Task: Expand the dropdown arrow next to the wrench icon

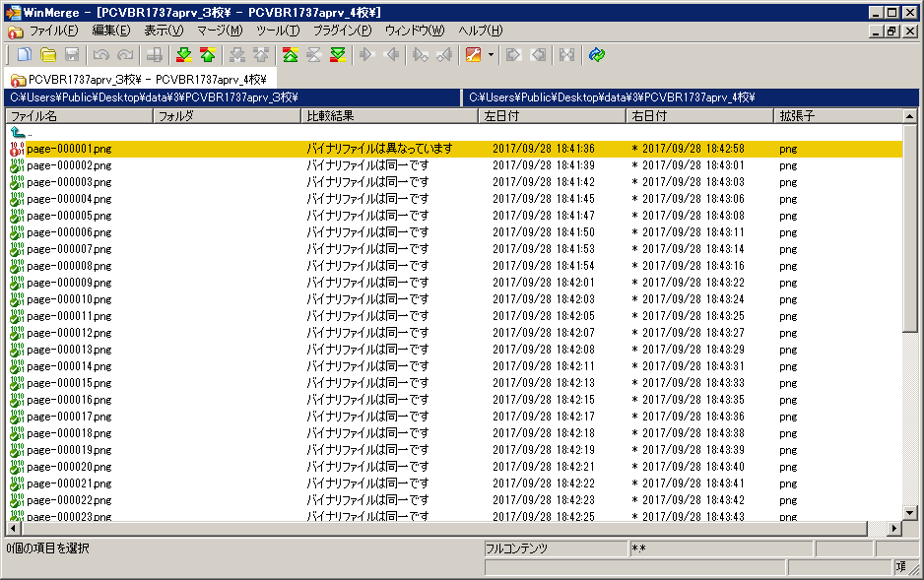Action: pos(491,55)
